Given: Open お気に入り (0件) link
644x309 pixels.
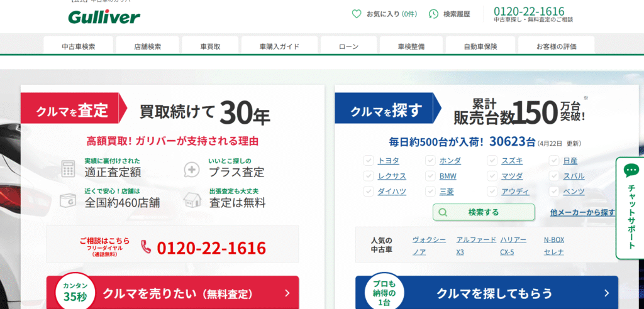Looking at the screenshot, I should click(384, 14).
